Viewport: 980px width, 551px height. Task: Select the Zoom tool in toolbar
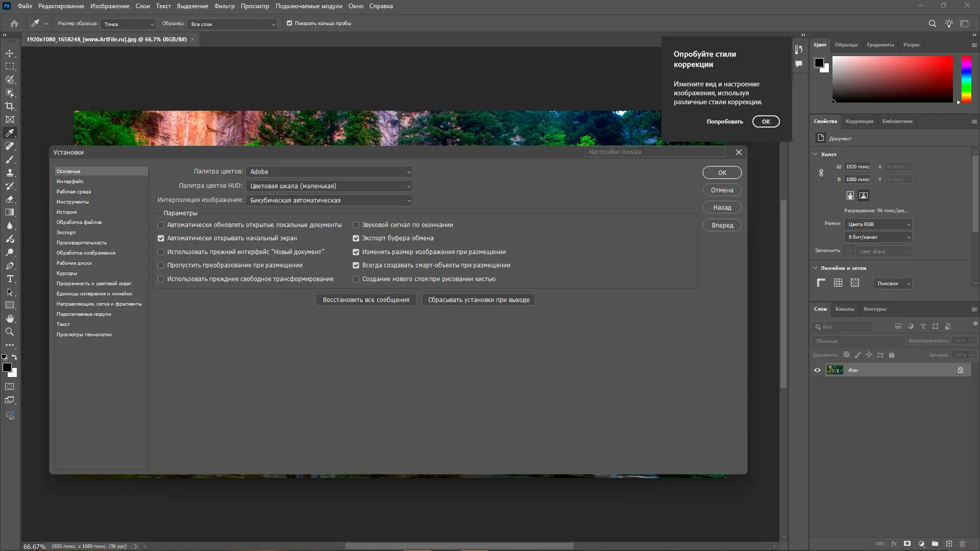(10, 332)
